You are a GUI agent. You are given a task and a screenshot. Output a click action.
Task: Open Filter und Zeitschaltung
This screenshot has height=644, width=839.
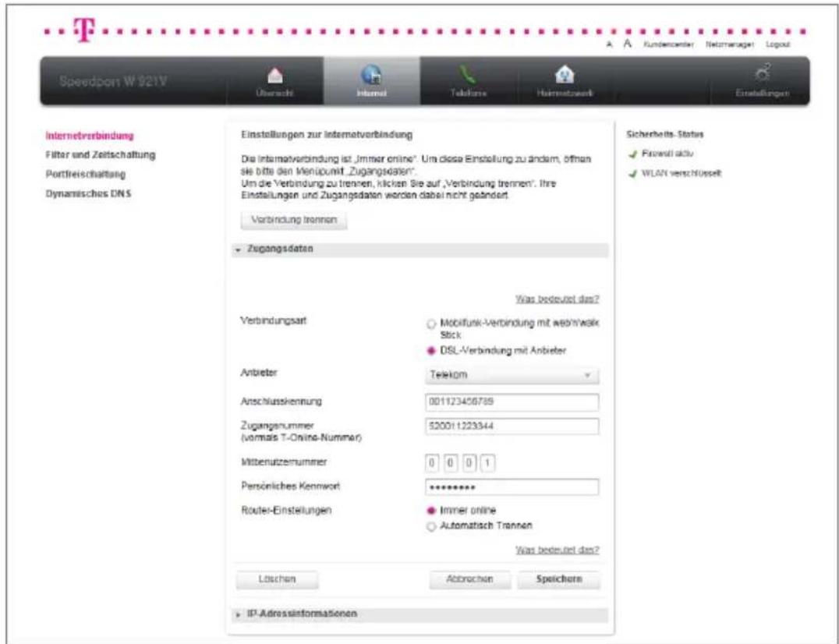coord(101,155)
